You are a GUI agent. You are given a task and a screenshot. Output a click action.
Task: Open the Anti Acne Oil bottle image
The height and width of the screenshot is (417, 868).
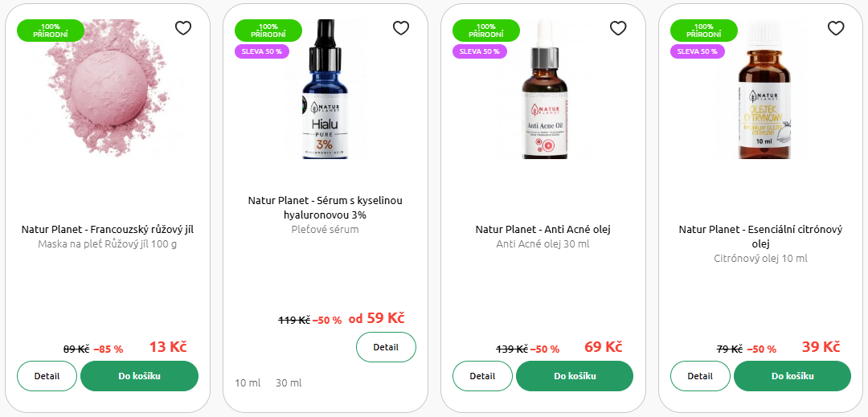tap(545, 90)
